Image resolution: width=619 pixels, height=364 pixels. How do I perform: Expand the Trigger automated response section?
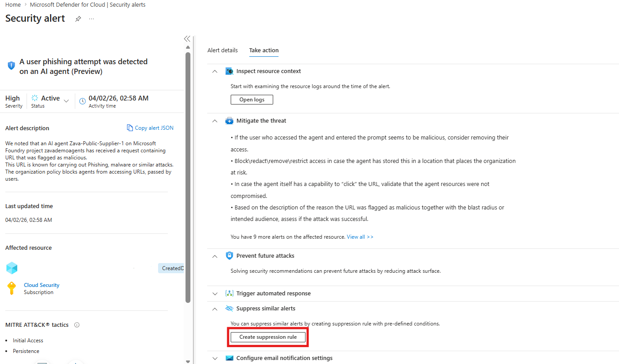pyautogui.click(x=215, y=294)
